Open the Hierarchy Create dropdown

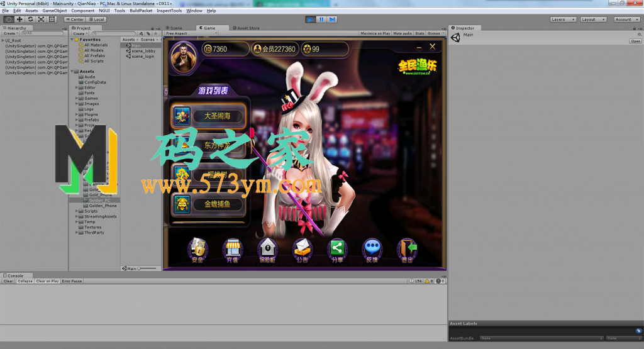11,34
